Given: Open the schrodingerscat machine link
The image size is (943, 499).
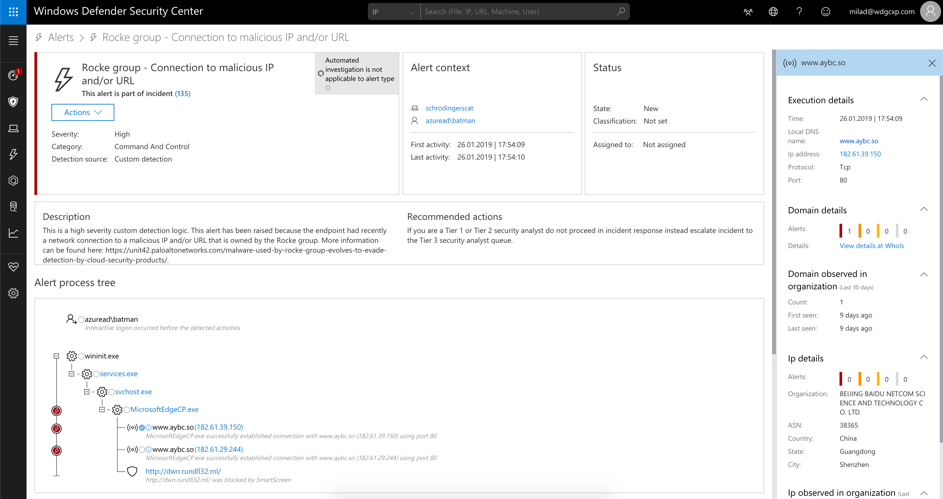Looking at the screenshot, I should pyautogui.click(x=449, y=108).
